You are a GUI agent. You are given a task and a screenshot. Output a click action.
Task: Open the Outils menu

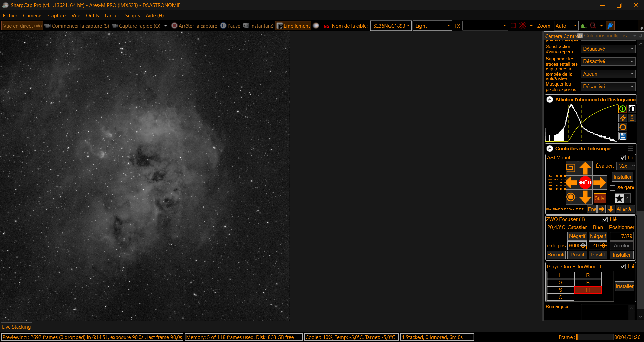coord(92,16)
